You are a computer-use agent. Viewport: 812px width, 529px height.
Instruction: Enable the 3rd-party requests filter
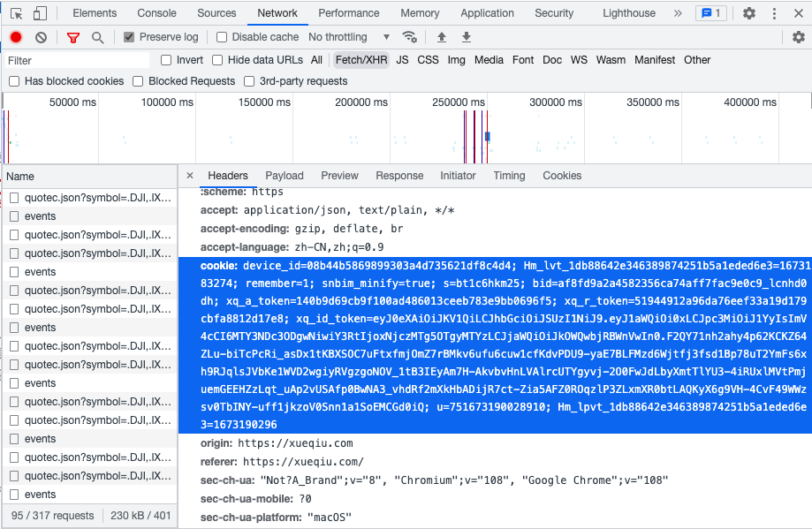tap(249, 81)
